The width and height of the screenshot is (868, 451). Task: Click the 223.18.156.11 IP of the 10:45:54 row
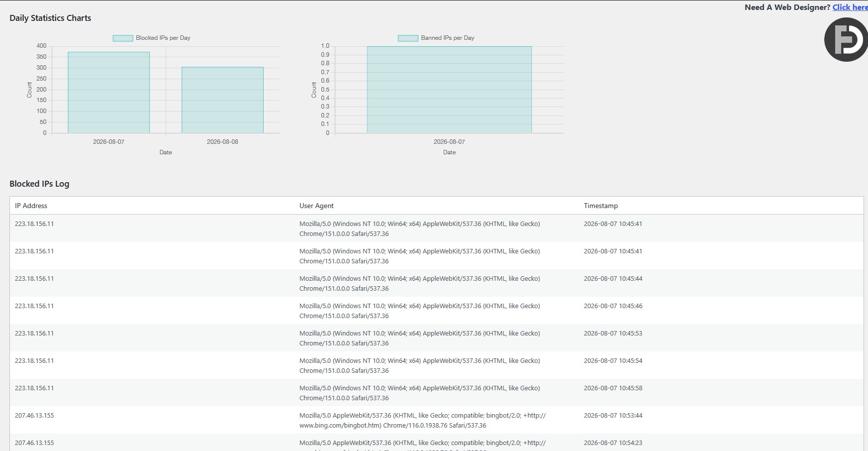pos(34,361)
